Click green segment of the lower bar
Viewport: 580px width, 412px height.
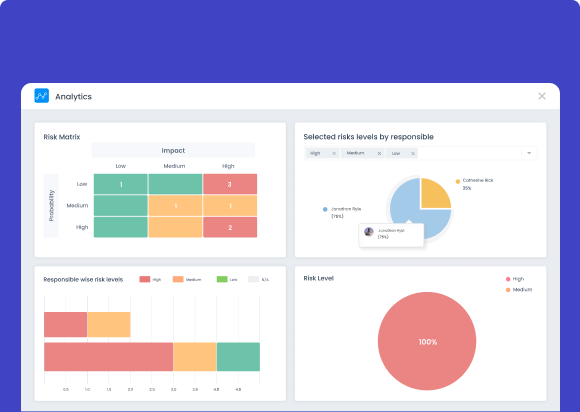coord(238,357)
